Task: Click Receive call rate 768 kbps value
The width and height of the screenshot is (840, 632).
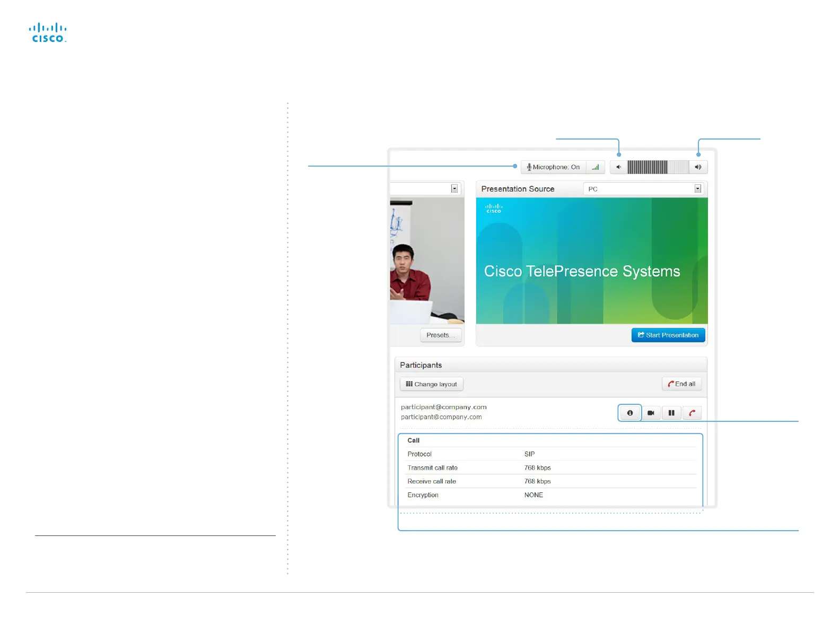Action: pos(538,481)
